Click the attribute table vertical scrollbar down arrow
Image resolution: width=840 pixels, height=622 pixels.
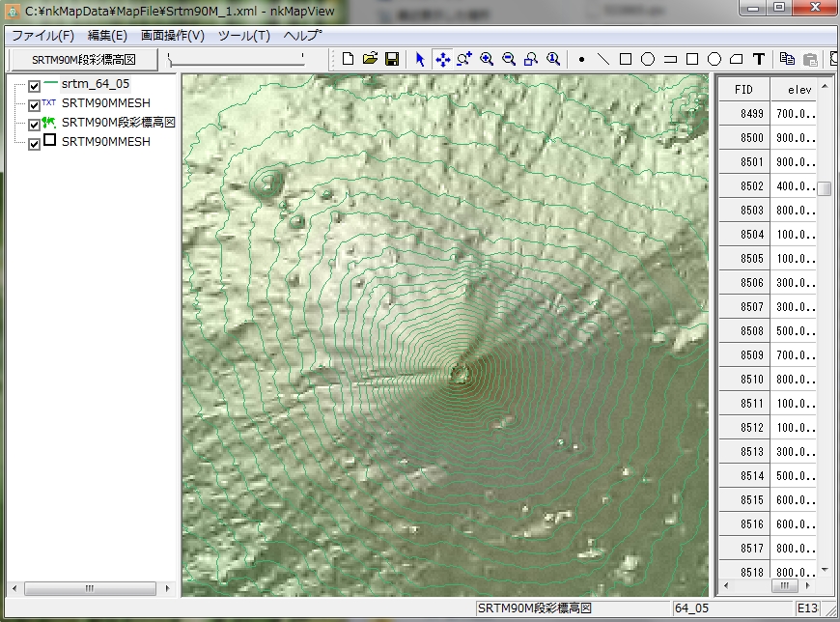tap(825, 570)
